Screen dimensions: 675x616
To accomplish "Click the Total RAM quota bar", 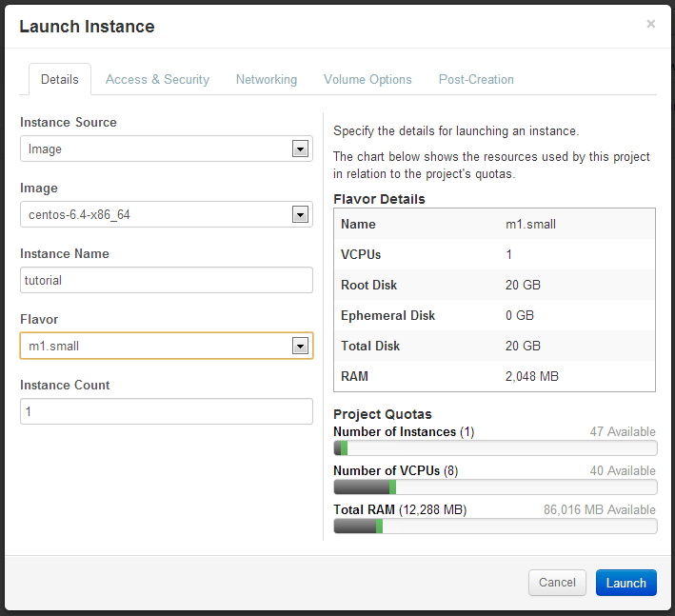I will coord(495,527).
